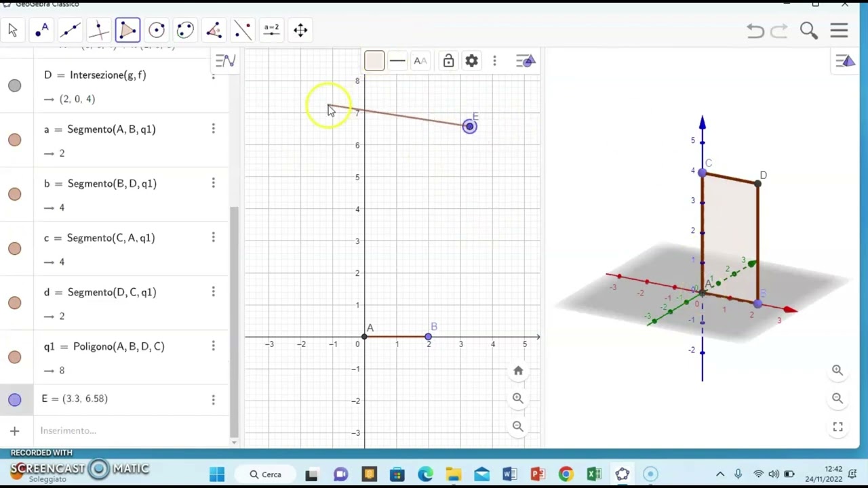Zoom out on the 3D view

[837, 399]
